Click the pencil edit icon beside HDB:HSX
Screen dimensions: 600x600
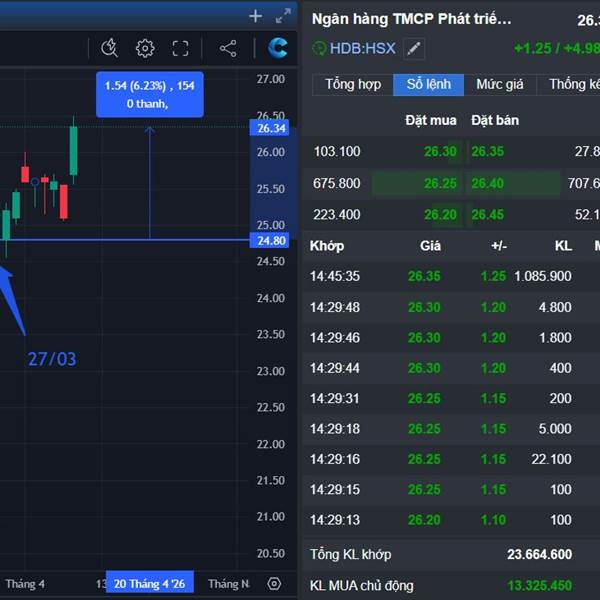click(414, 48)
